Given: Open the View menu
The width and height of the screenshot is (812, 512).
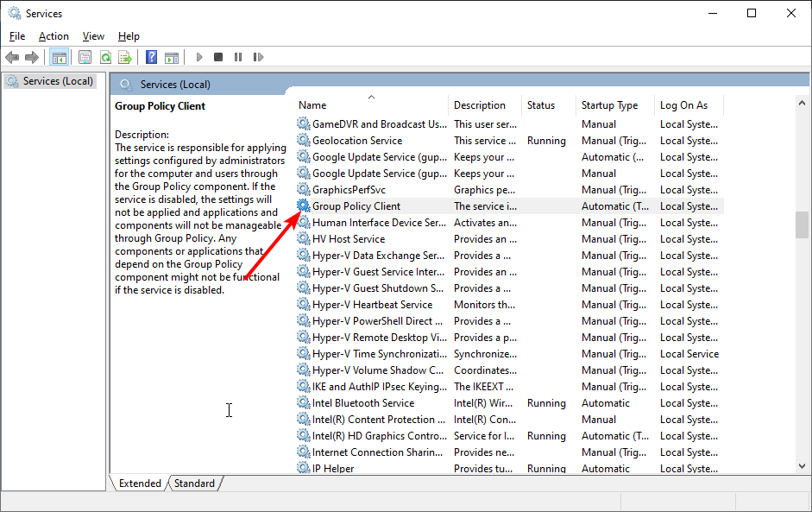Looking at the screenshot, I should tap(92, 35).
